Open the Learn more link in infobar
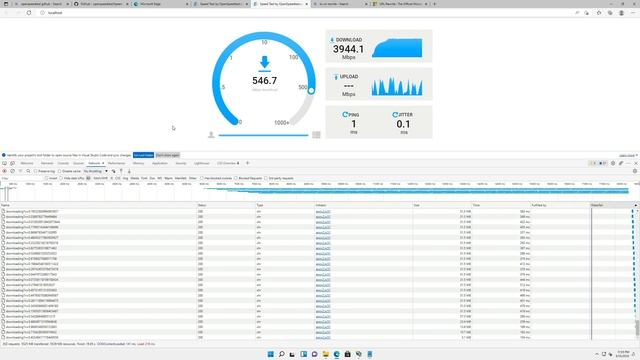Viewport: 640px width, 360px height. point(627,156)
